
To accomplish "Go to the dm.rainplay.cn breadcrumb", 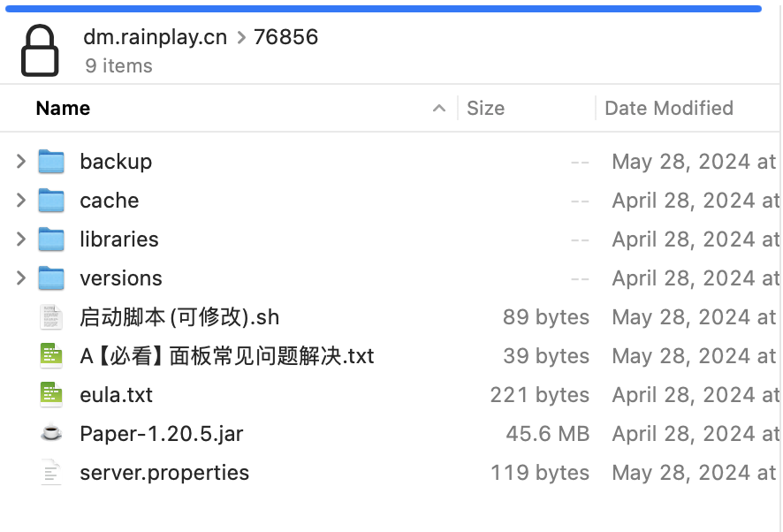I will [x=155, y=37].
